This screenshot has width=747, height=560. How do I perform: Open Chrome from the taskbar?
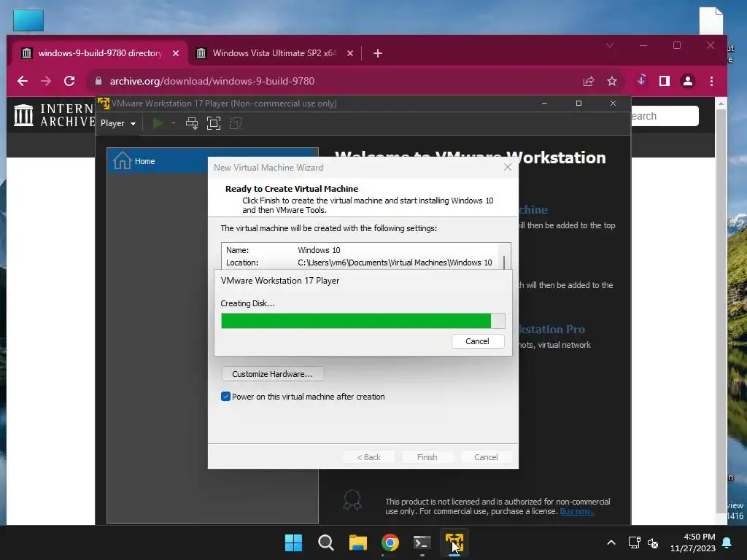coord(390,542)
